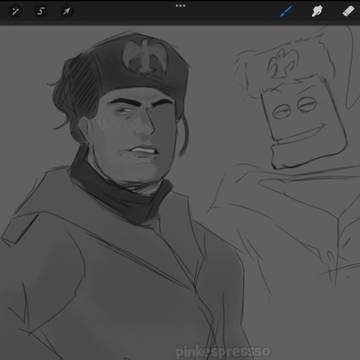Activate the Selection tool (S icon)
This screenshot has width=360, height=360.
[x=41, y=12]
